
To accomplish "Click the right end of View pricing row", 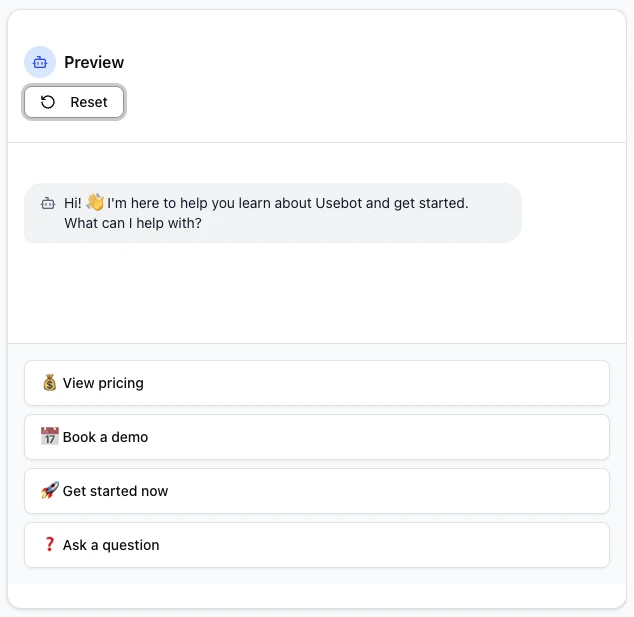I will [x=580, y=383].
